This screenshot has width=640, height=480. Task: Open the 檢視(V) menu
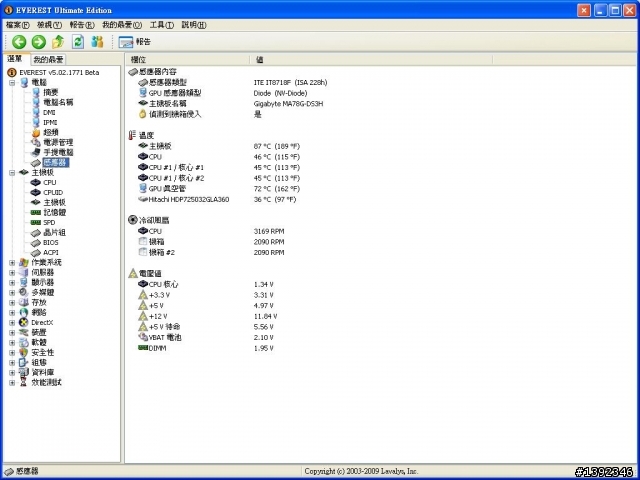[49, 25]
